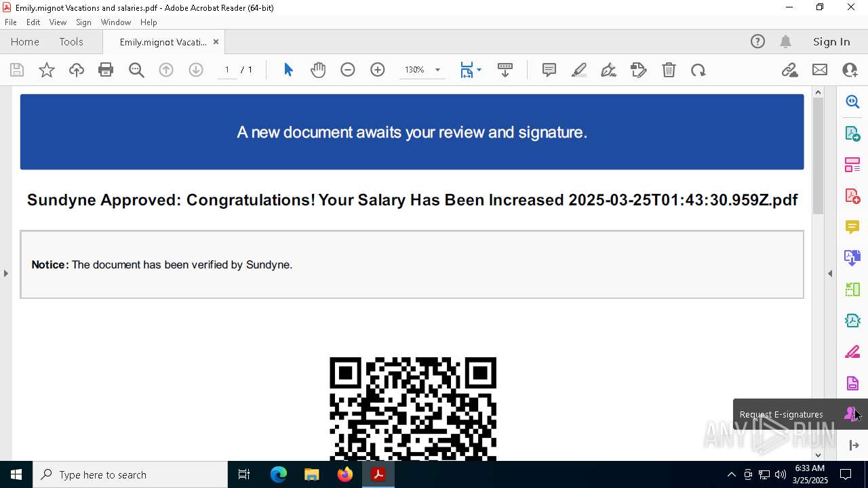Open the teal Scan & OCR sidebar tool

pyautogui.click(x=852, y=321)
